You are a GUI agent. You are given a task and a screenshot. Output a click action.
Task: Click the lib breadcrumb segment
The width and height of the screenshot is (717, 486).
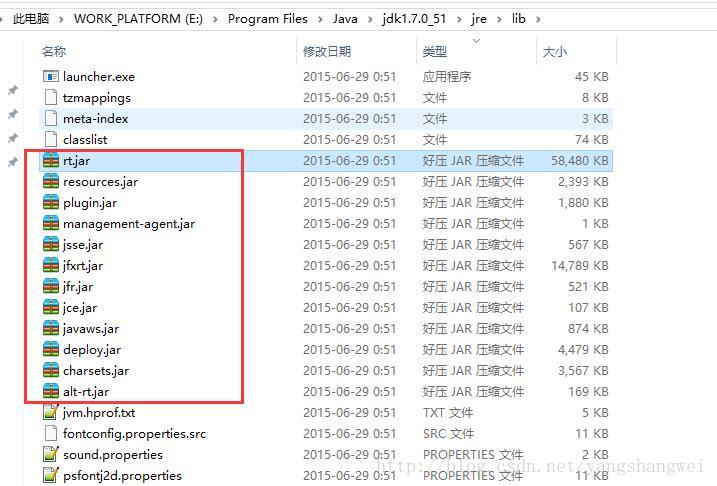[x=519, y=19]
